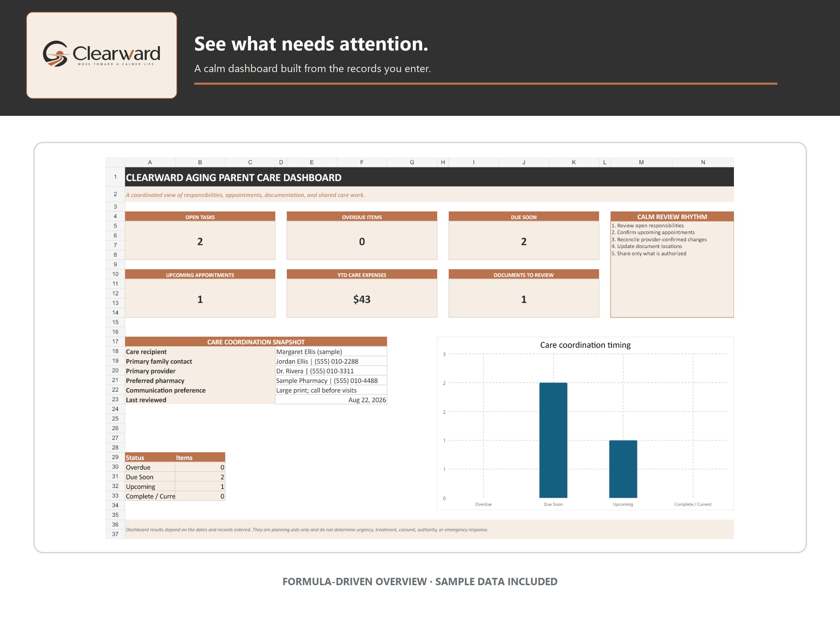The image size is (840, 630).
Task: Select the Jordan Ellis contact cell
Action: (331, 361)
